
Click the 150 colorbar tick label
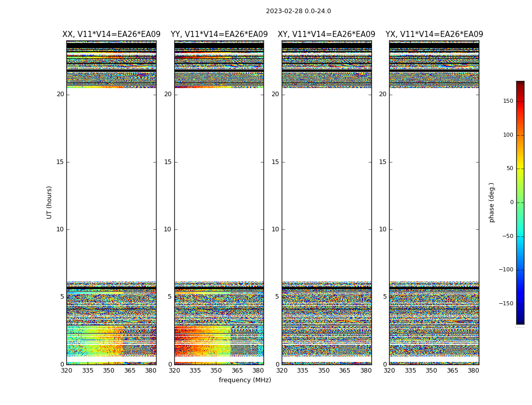(x=508, y=101)
